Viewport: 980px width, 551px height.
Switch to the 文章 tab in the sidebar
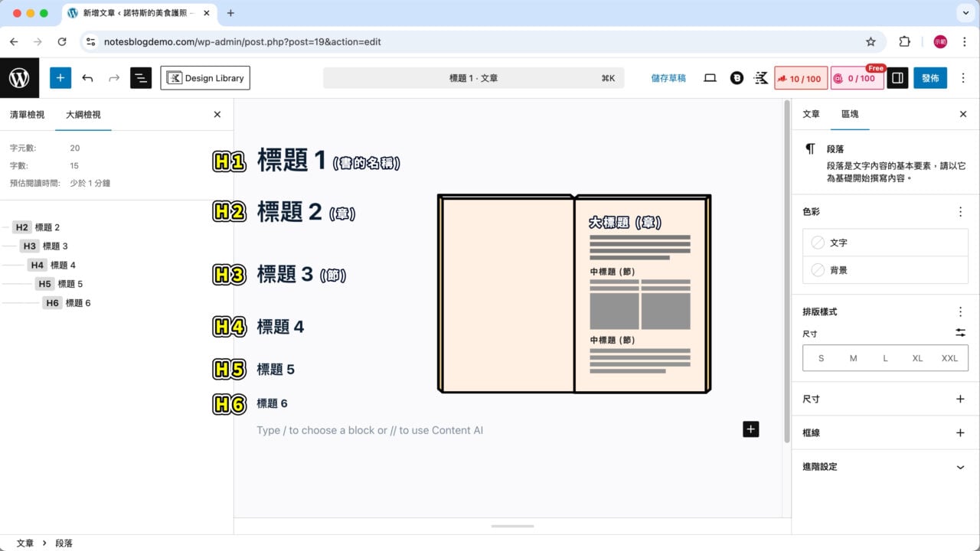click(x=810, y=114)
